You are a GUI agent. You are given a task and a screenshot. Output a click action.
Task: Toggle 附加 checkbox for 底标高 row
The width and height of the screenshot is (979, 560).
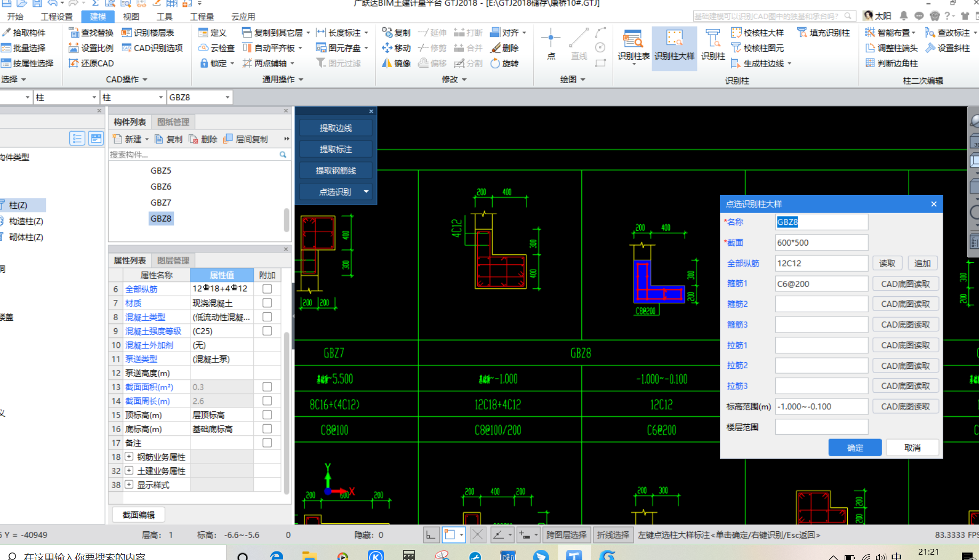click(x=267, y=429)
